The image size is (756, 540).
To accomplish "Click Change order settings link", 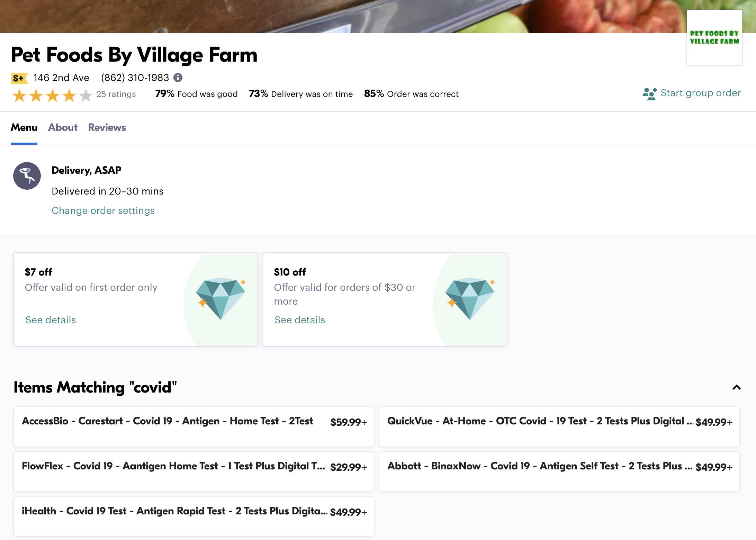I will (103, 210).
